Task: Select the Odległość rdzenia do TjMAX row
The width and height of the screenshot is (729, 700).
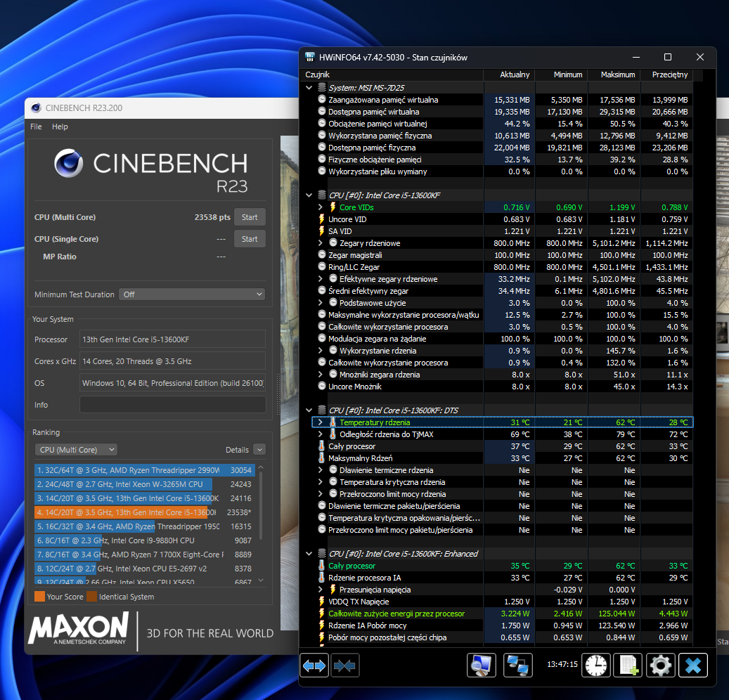Action: point(502,434)
